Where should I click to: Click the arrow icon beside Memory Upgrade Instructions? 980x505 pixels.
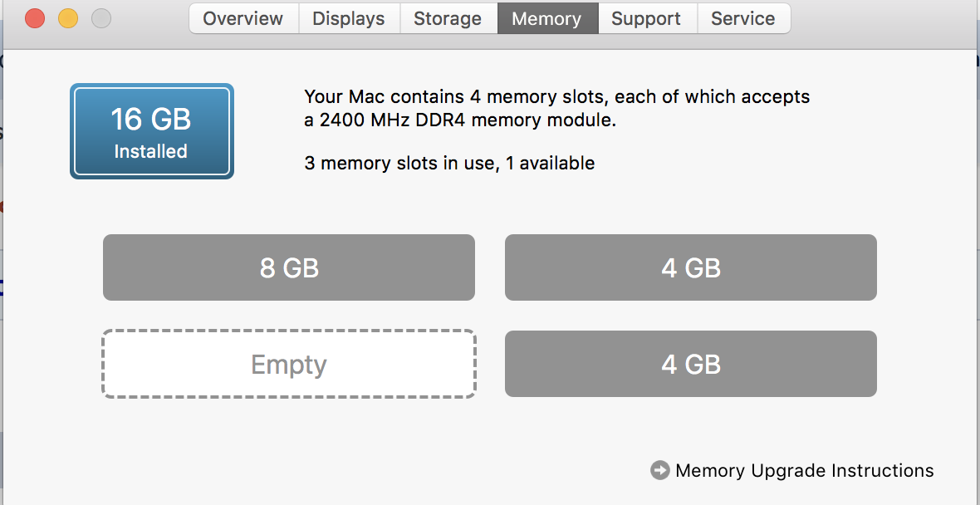tap(660, 470)
